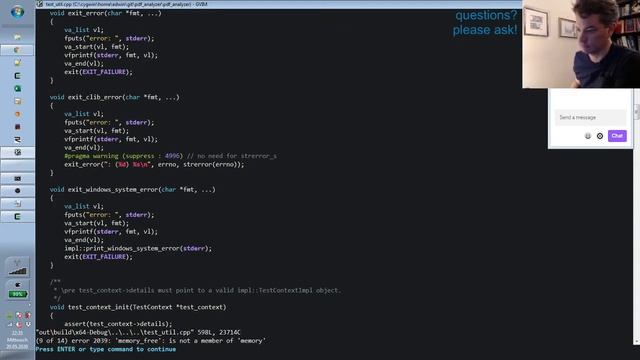Click the battery gadget showing 99%
Screen dimensions: 640x360
click(x=18, y=290)
